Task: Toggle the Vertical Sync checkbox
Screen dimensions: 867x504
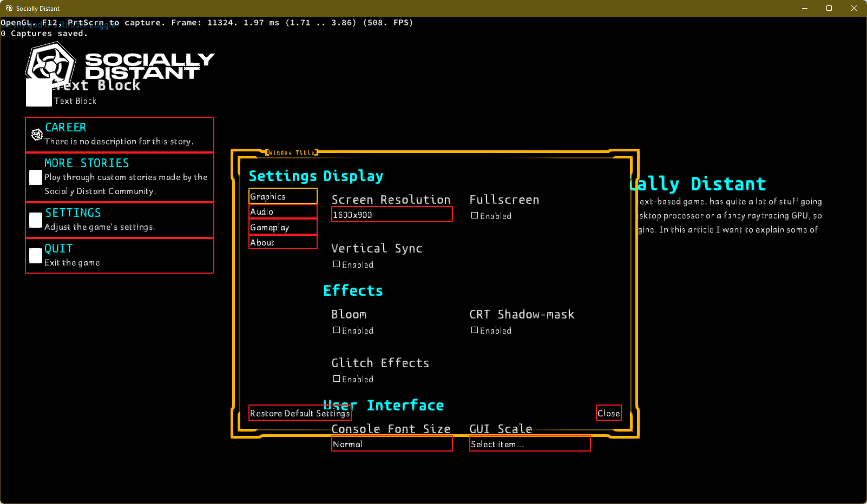Action: [337, 264]
